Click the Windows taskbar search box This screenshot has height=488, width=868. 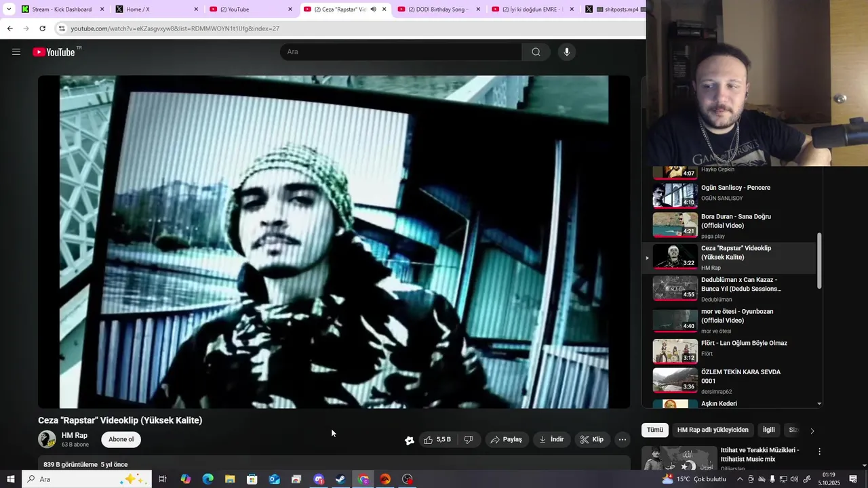(x=86, y=479)
